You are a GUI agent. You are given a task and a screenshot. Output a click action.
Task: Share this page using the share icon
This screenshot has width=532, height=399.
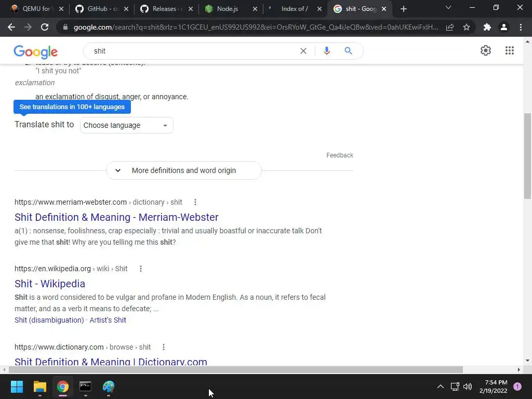[x=450, y=27]
